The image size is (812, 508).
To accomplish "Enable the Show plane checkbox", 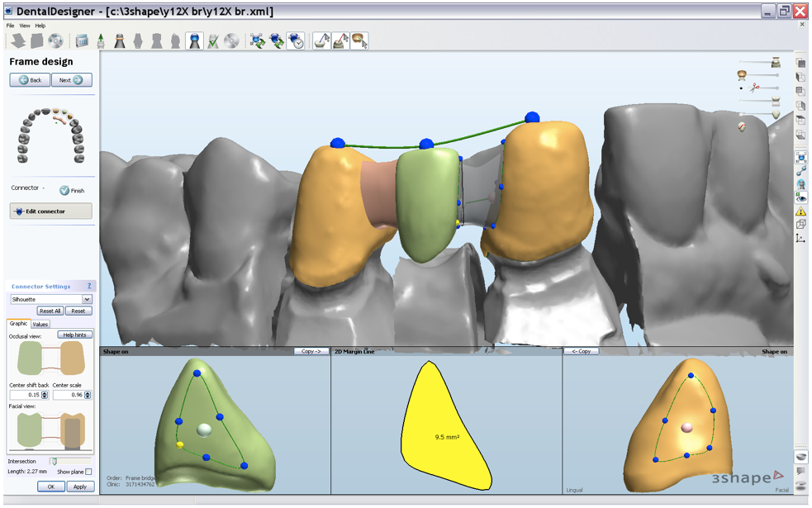I will coord(88,472).
